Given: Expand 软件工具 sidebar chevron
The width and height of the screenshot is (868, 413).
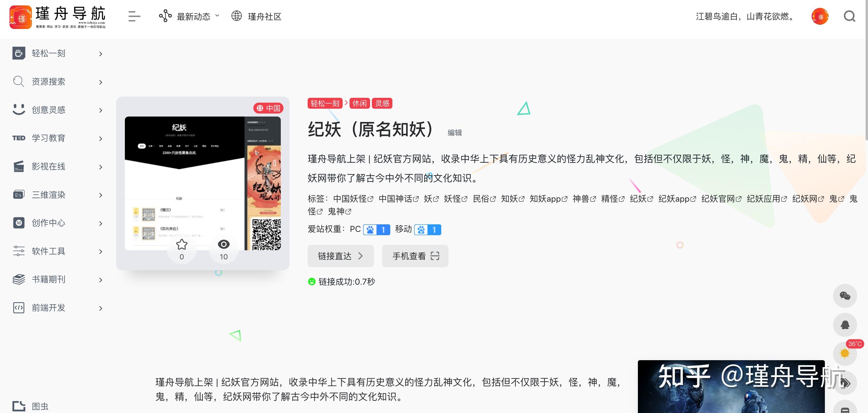Looking at the screenshot, I should coord(100,252).
